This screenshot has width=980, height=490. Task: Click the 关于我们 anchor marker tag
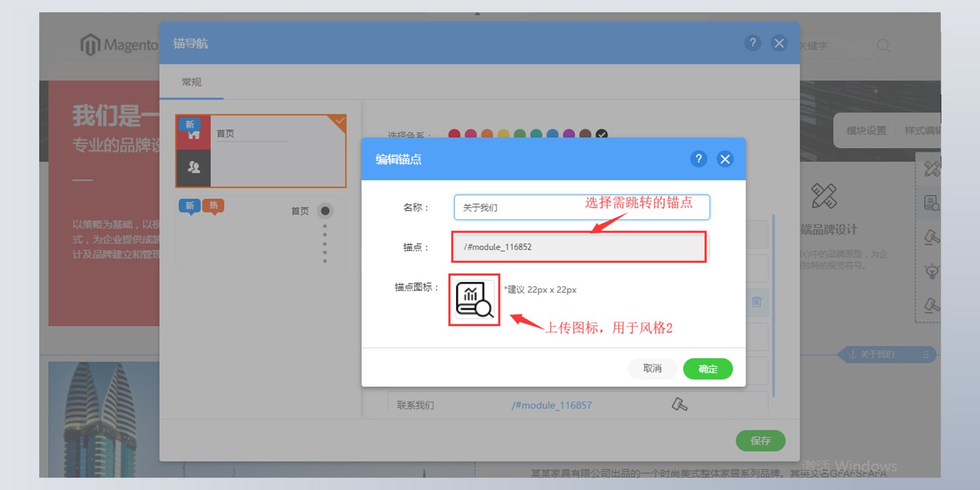[x=886, y=355]
